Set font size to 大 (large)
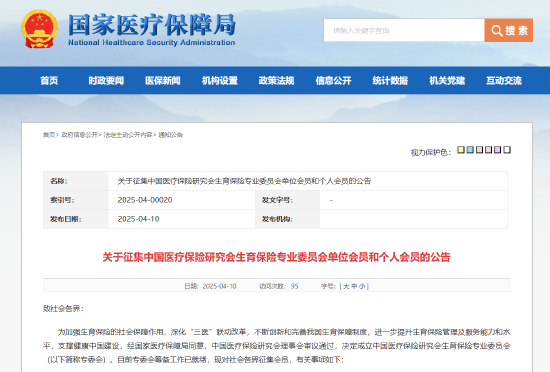The height and width of the screenshot is (372, 550). pos(346,286)
